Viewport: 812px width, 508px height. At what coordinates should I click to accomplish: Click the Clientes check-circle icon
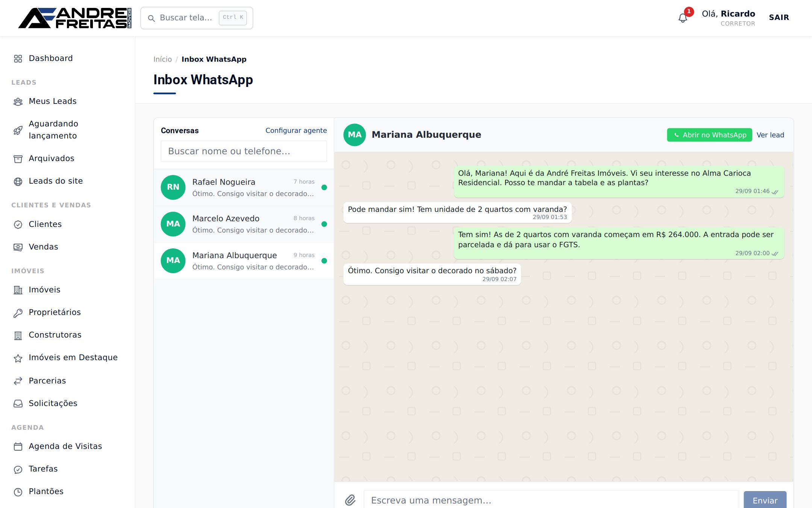point(18,225)
